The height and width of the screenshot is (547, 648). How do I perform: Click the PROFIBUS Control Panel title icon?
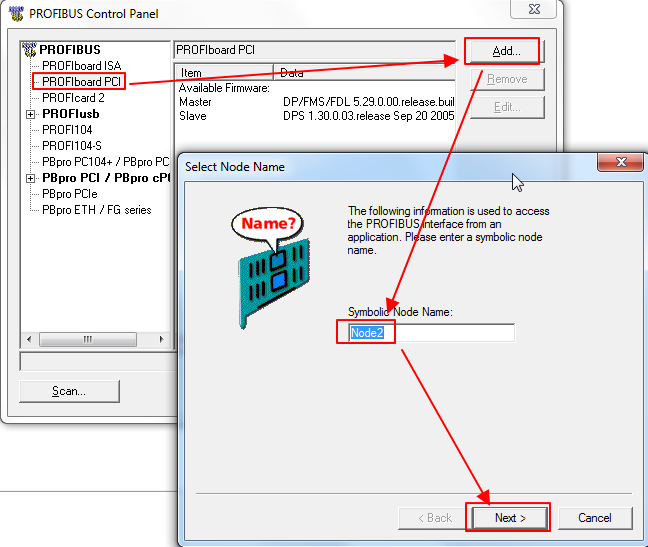16,13
